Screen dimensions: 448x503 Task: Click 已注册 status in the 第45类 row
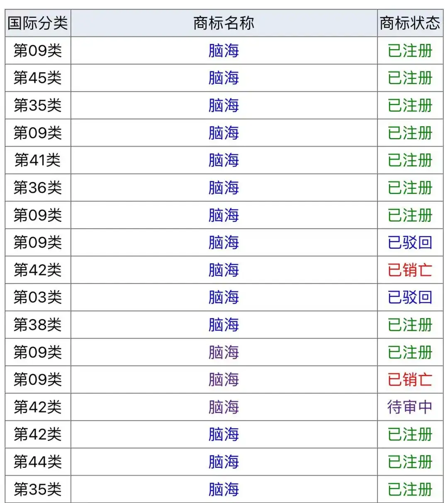coord(410,78)
